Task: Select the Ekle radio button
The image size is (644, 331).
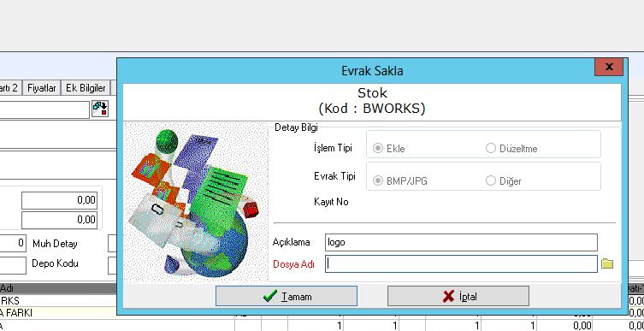Action: tap(378, 148)
